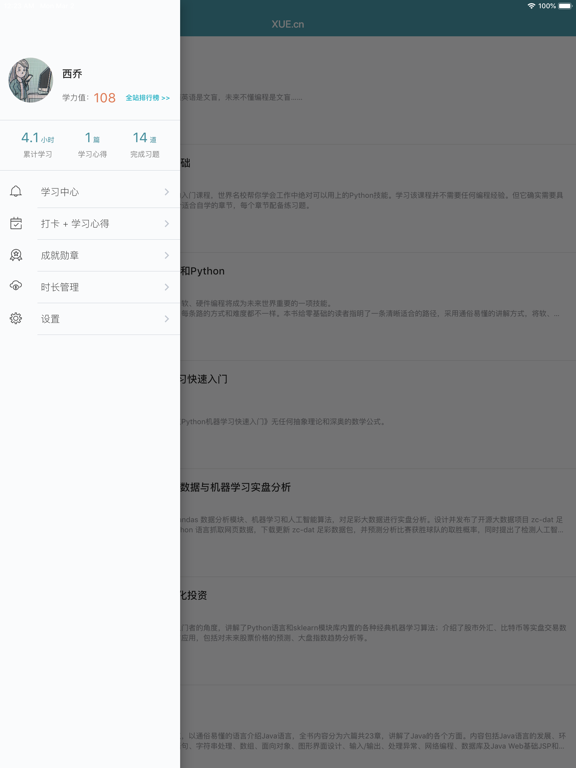Screen dimensions: 576x768
Task: Open the 打卡 + 学习心得 menu entry
Action: (90, 224)
